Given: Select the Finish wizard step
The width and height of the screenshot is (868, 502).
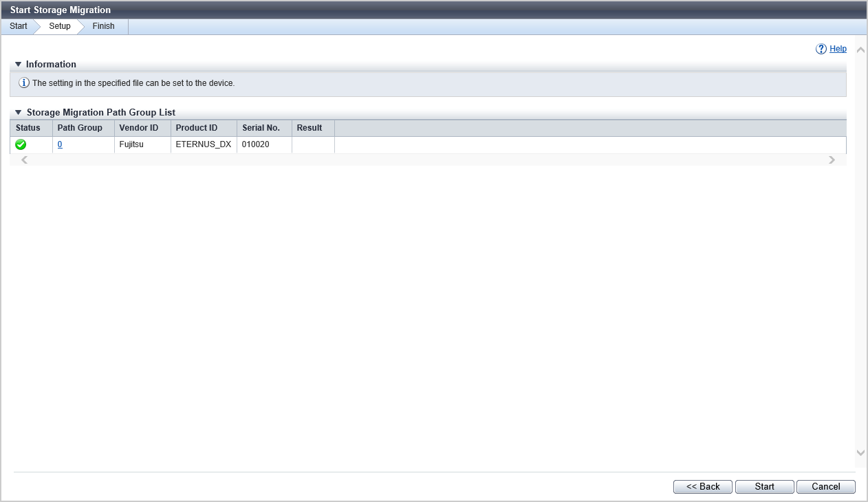Looking at the screenshot, I should [x=103, y=26].
